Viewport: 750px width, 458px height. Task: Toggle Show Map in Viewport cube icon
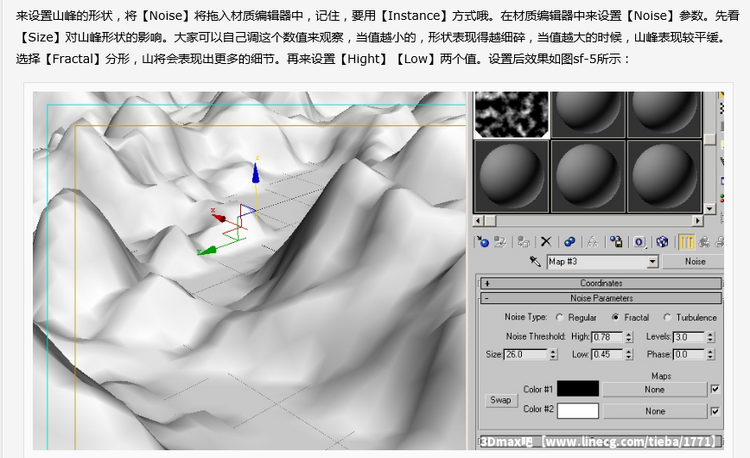point(662,241)
